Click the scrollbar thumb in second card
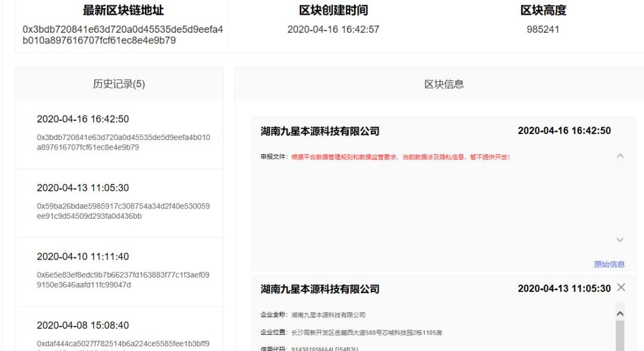Image resolution: width=644 pixels, height=351 pixels. coord(620,336)
